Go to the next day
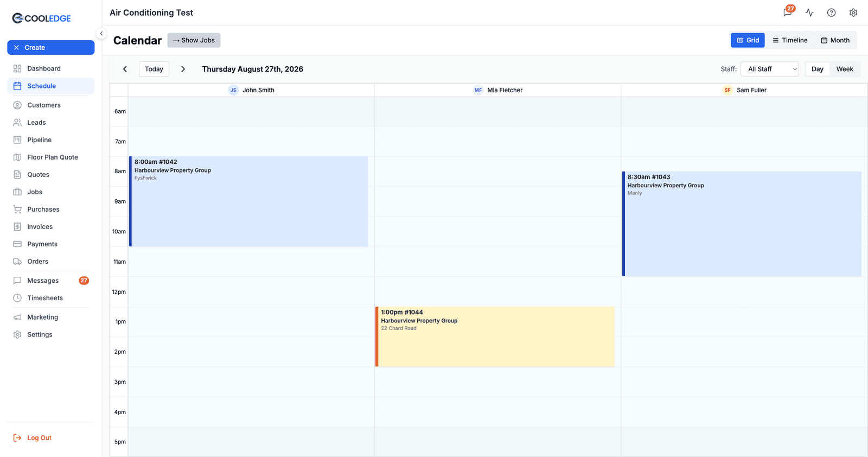The height and width of the screenshot is (457, 868). pos(183,69)
